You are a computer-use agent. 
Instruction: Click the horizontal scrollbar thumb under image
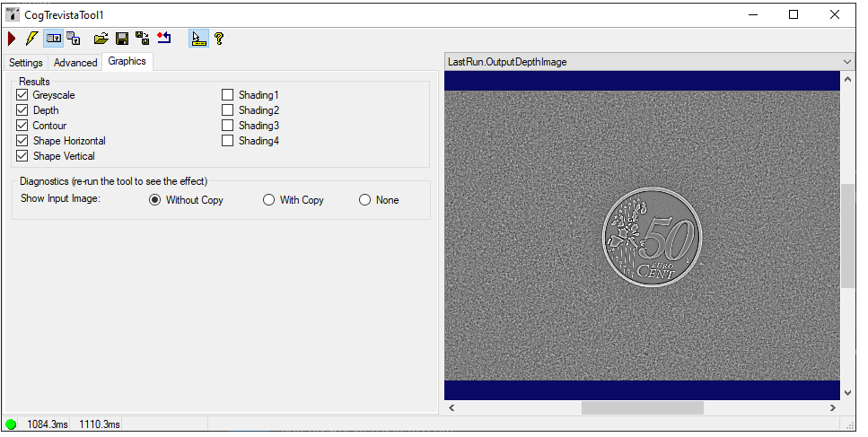point(642,408)
